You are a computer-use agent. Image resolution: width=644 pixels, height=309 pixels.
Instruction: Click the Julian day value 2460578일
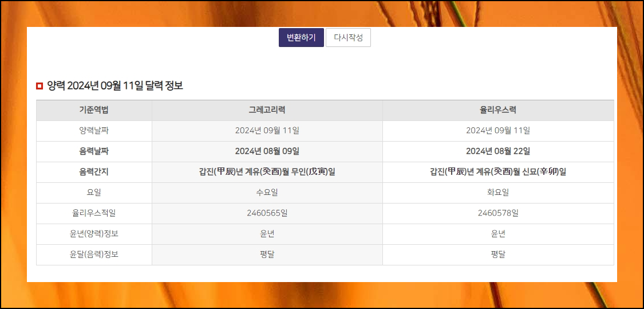pos(498,213)
